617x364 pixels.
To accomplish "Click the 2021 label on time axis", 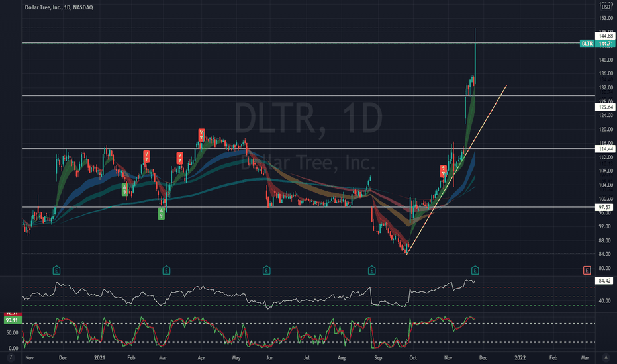I will tap(99, 357).
